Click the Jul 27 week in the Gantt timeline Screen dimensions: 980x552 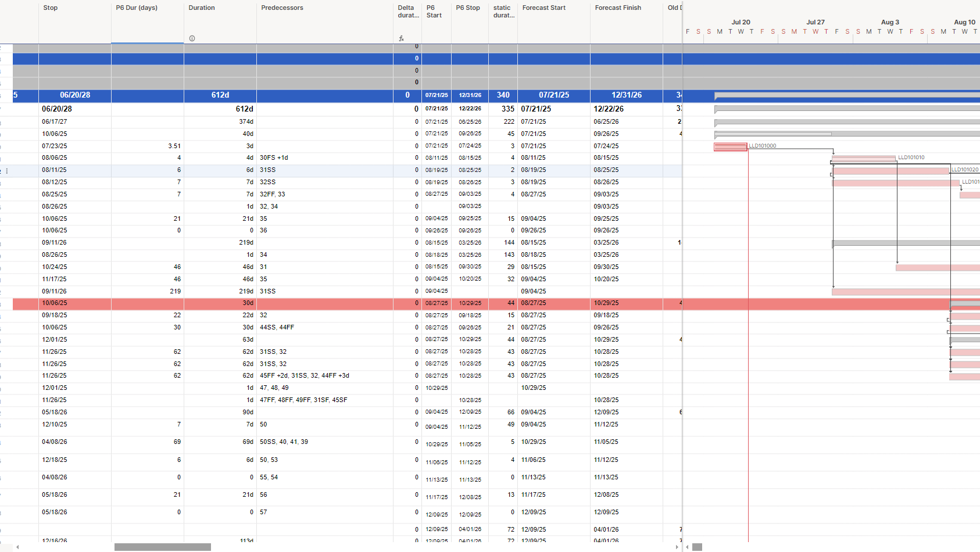[815, 22]
